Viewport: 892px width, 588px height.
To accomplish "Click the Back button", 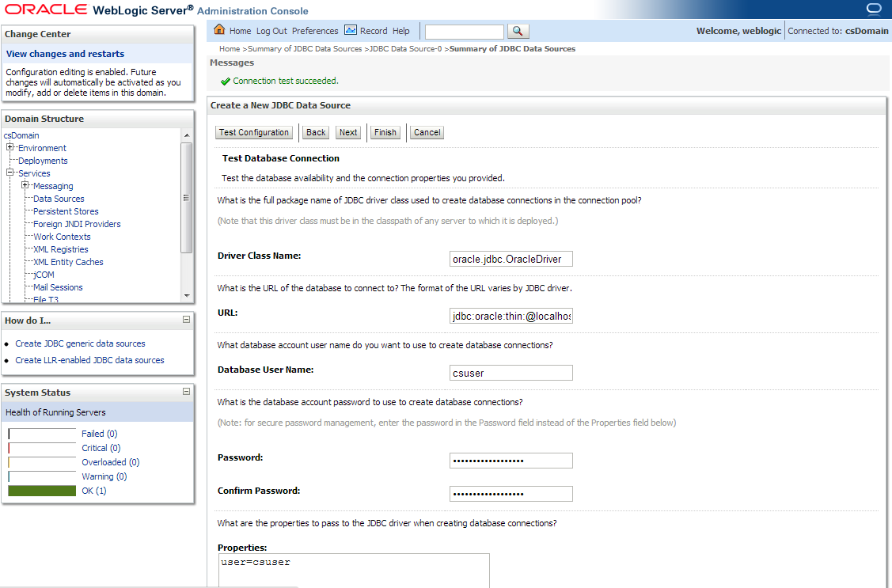I will [x=316, y=132].
